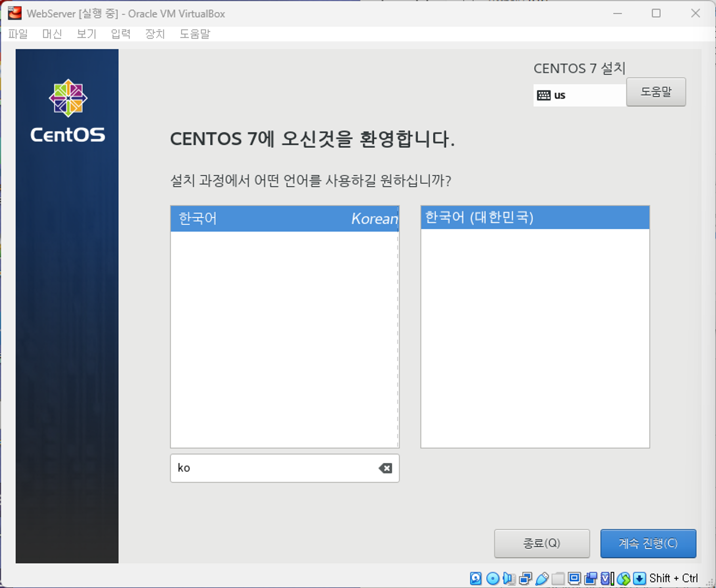The height and width of the screenshot is (588, 716).
Task: Open the 도움말 menu in the menu bar
Action: click(195, 34)
